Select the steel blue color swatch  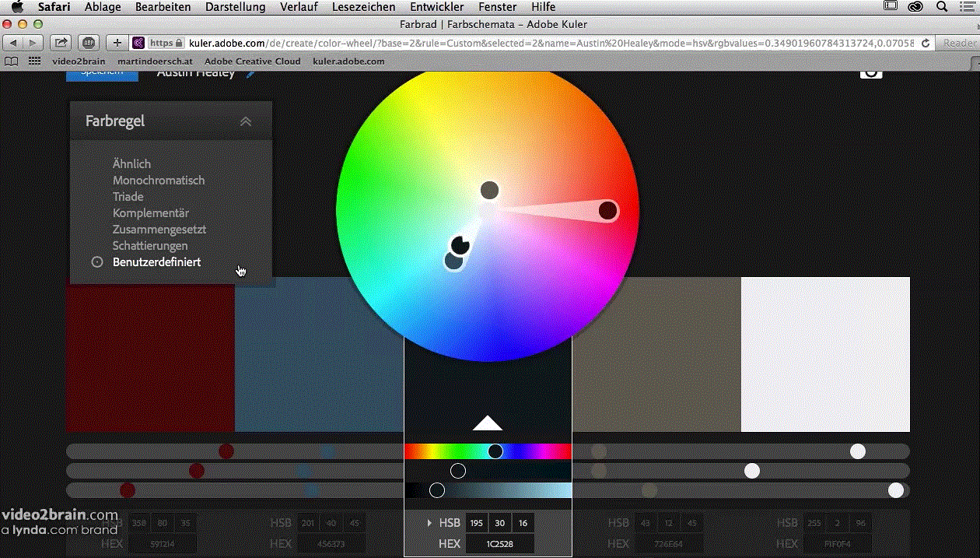click(x=319, y=354)
